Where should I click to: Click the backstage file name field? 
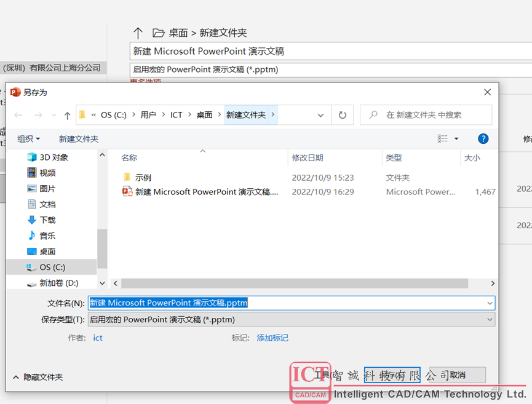pos(331,51)
